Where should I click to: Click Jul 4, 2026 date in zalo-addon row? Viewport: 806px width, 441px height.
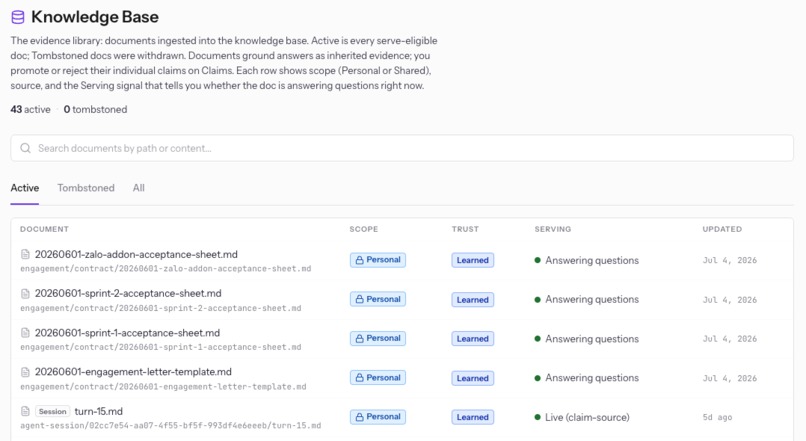[x=729, y=261]
